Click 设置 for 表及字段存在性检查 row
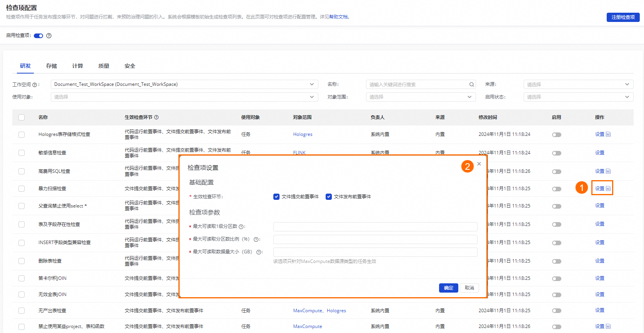This screenshot has height=333, width=644. [600, 224]
